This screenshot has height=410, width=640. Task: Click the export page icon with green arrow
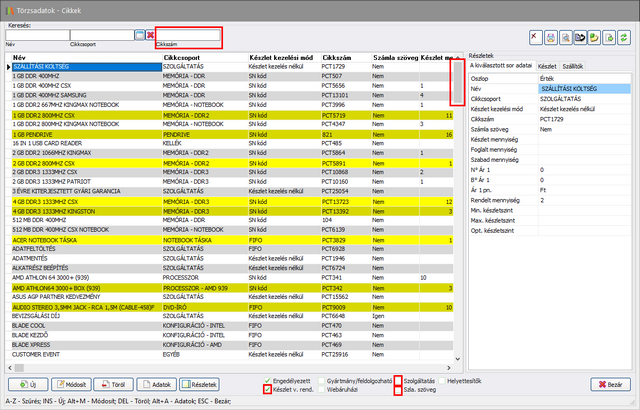(x=607, y=36)
